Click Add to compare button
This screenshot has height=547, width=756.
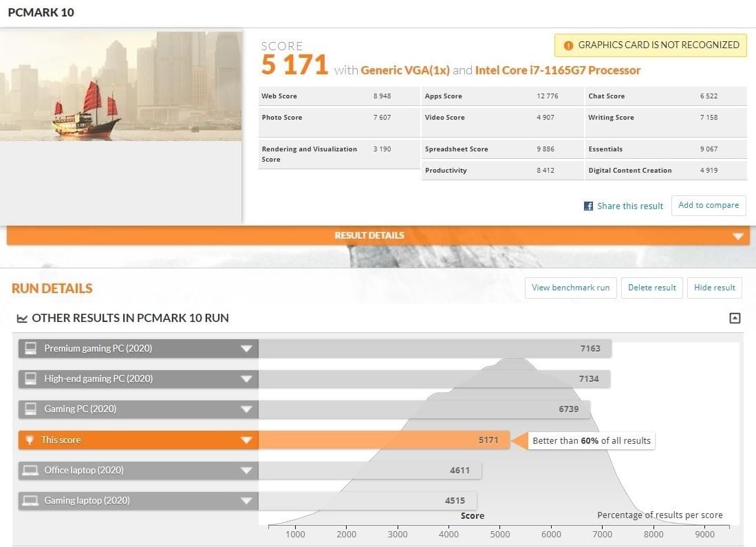709,206
